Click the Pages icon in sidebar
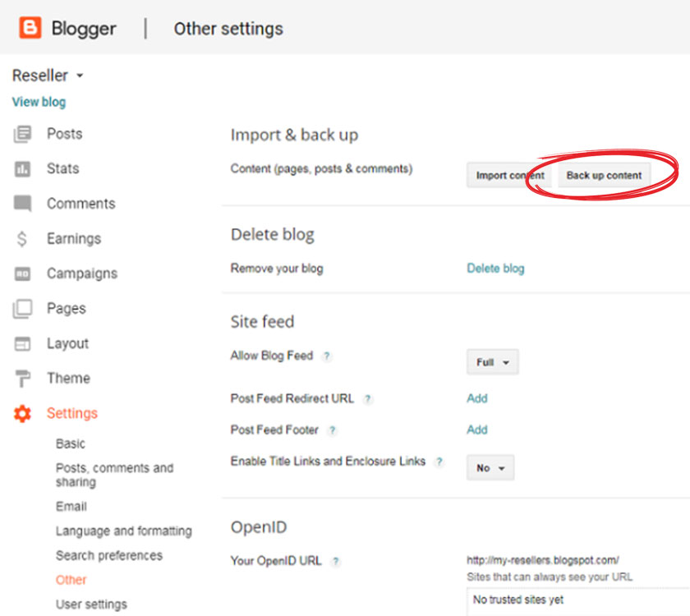Viewport: 690px width, 616px height. pos(23,309)
